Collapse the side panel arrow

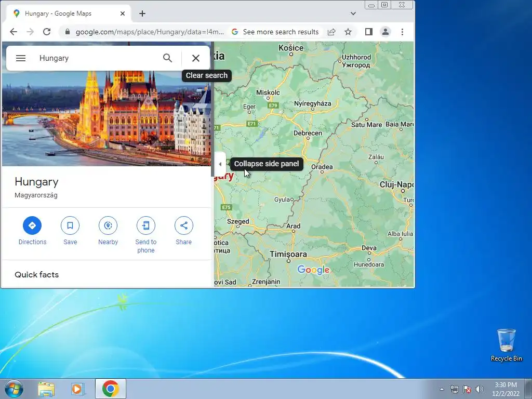pos(220,164)
